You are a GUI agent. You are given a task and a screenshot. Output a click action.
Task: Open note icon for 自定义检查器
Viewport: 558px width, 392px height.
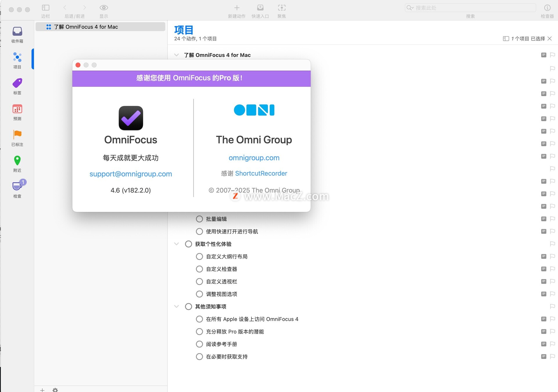pyautogui.click(x=544, y=269)
